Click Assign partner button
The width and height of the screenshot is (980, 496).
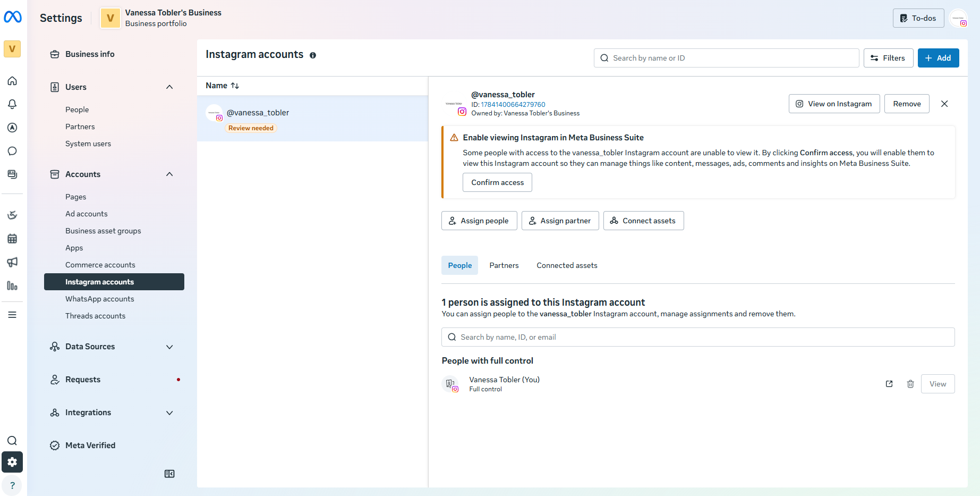coord(560,221)
